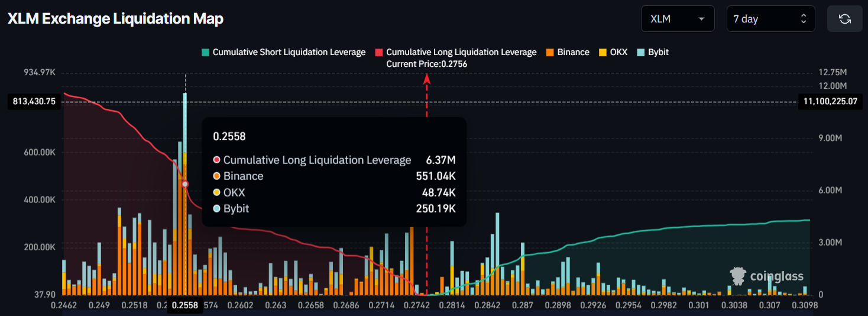The height and width of the screenshot is (316, 868).
Task: Click the 7 day stepper arrows
Action: click(x=804, y=19)
